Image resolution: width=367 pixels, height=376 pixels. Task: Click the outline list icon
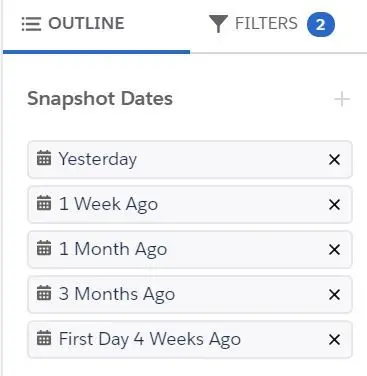[x=31, y=24]
